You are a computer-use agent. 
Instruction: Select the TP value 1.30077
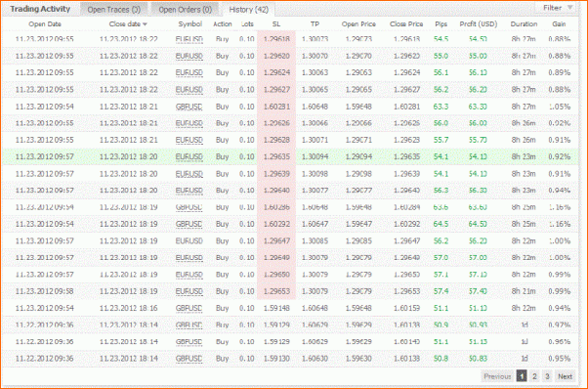pos(315,191)
